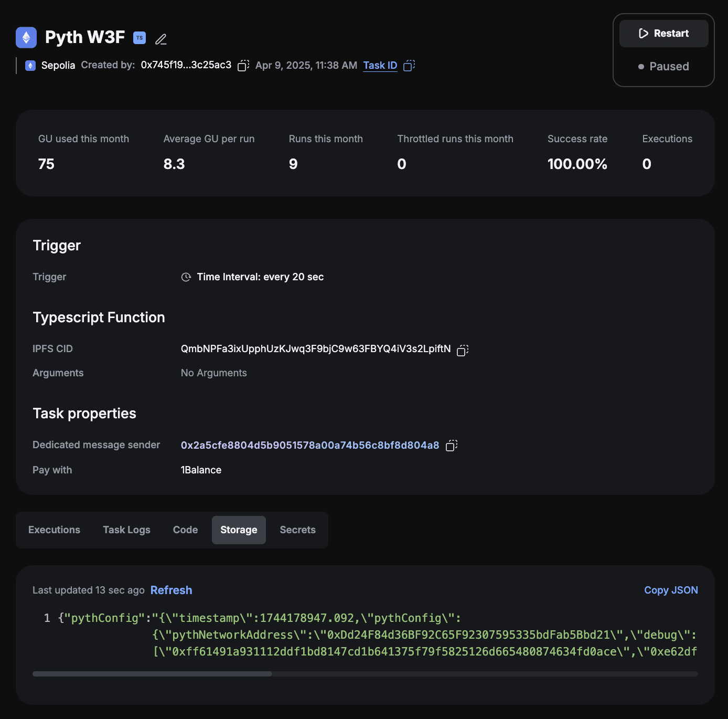Copy the dedicated message sender address
The image size is (728, 719).
452,446
